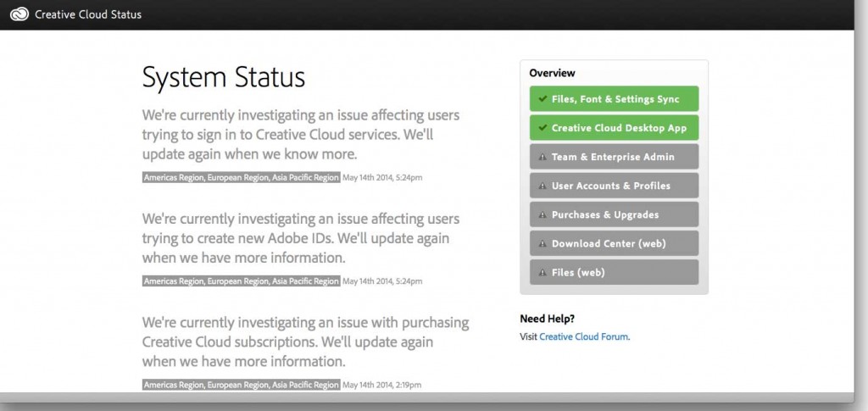The image size is (868, 411).
Task: Open the Download Center (web) status label
Action: tap(608, 243)
